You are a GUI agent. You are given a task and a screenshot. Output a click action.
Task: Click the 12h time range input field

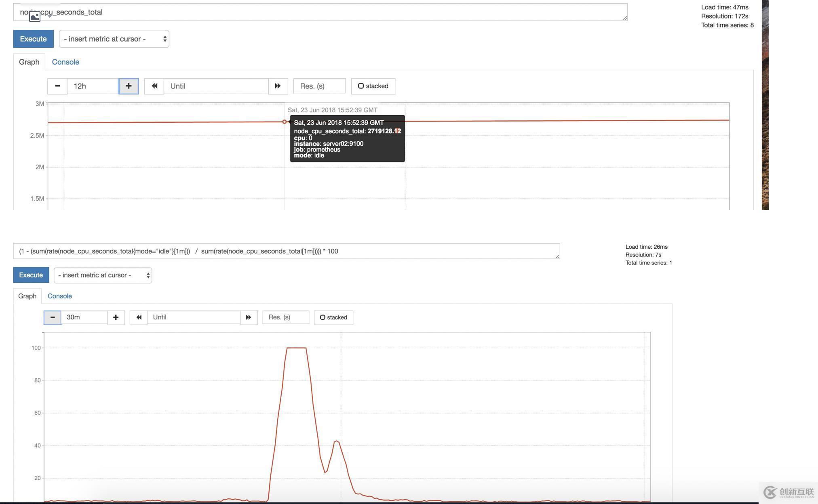(92, 86)
